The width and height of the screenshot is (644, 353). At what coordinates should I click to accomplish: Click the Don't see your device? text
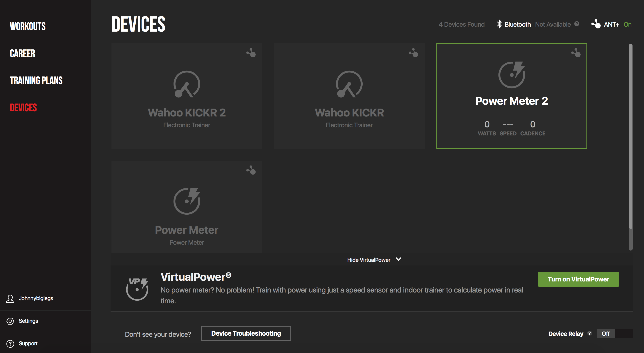pos(158,334)
